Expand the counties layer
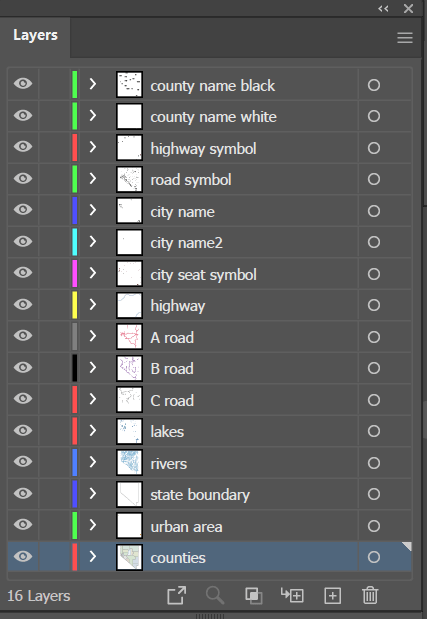The width and height of the screenshot is (427, 619). pos(93,556)
